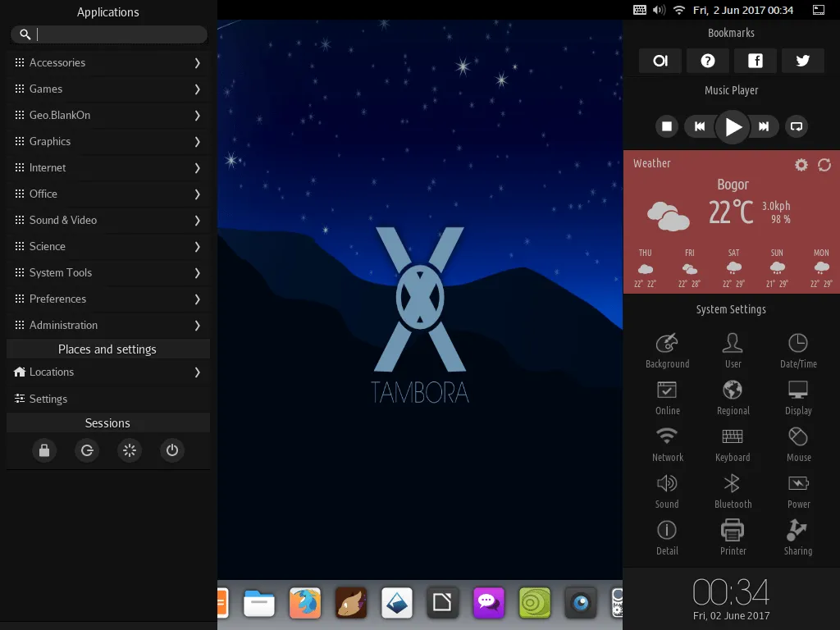Expand the Sound & Video category
The height and width of the screenshot is (630, 840).
[x=107, y=220]
